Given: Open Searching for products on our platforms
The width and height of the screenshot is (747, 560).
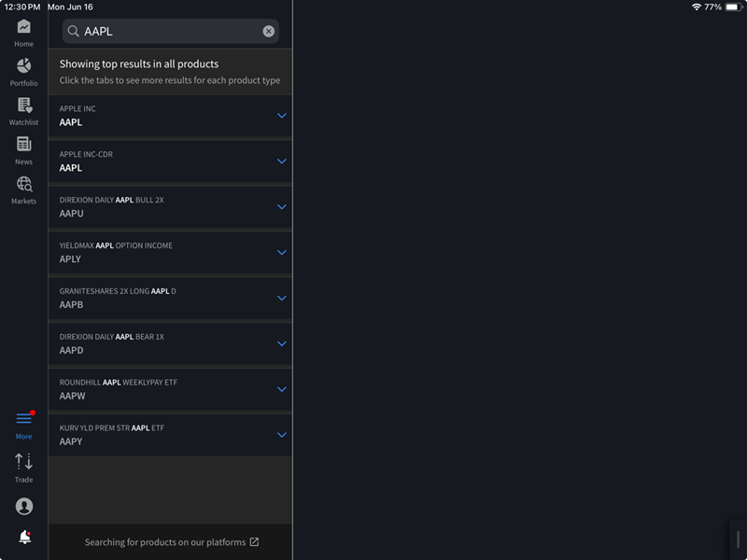Looking at the screenshot, I should (170, 541).
